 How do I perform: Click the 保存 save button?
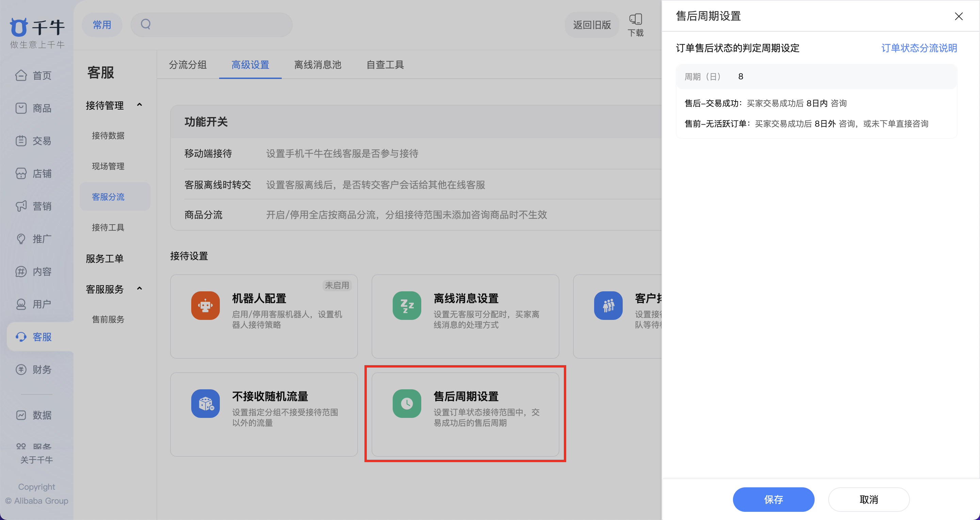pos(773,500)
